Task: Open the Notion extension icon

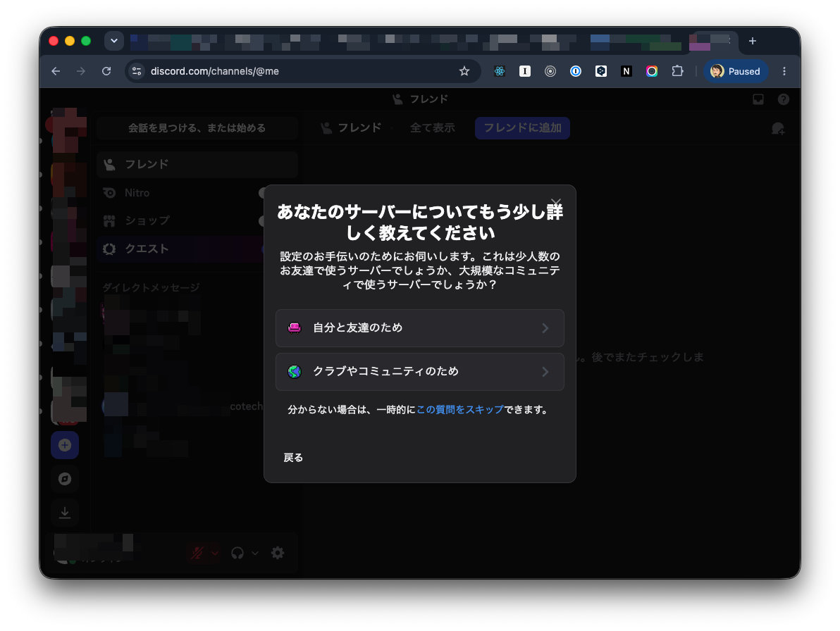Action: click(x=626, y=71)
